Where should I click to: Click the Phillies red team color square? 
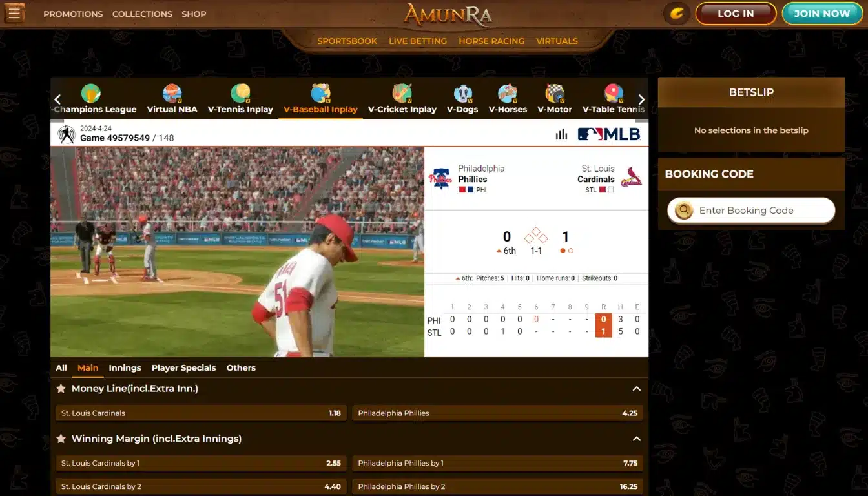[x=462, y=190]
